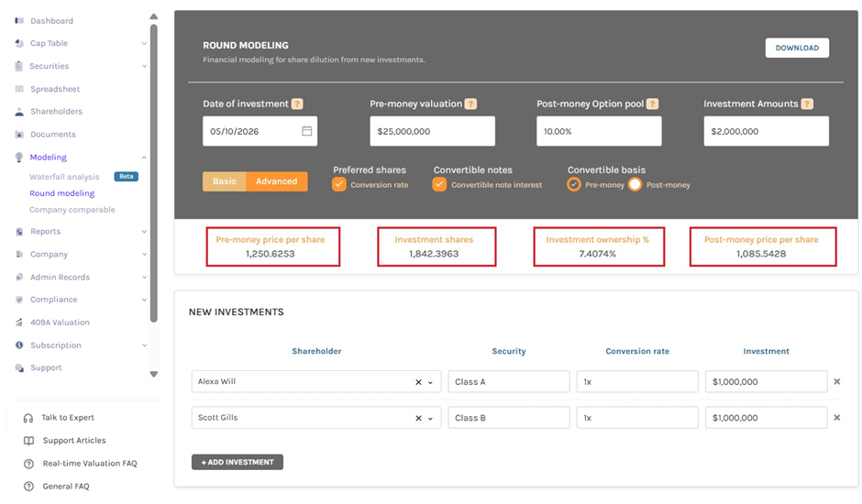Expand the Subscription menu chevron
Screen dimensions: 862x504
144,345
